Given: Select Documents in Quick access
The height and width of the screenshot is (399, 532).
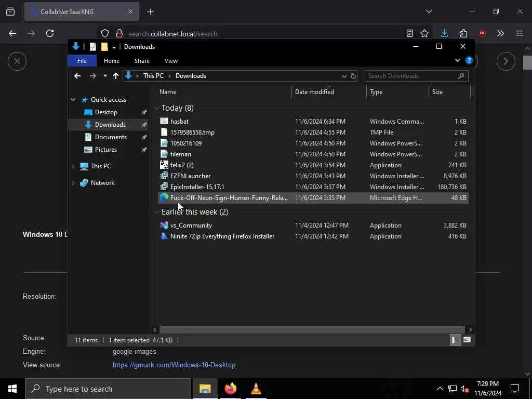Looking at the screenshot, I should pos(111,137).
